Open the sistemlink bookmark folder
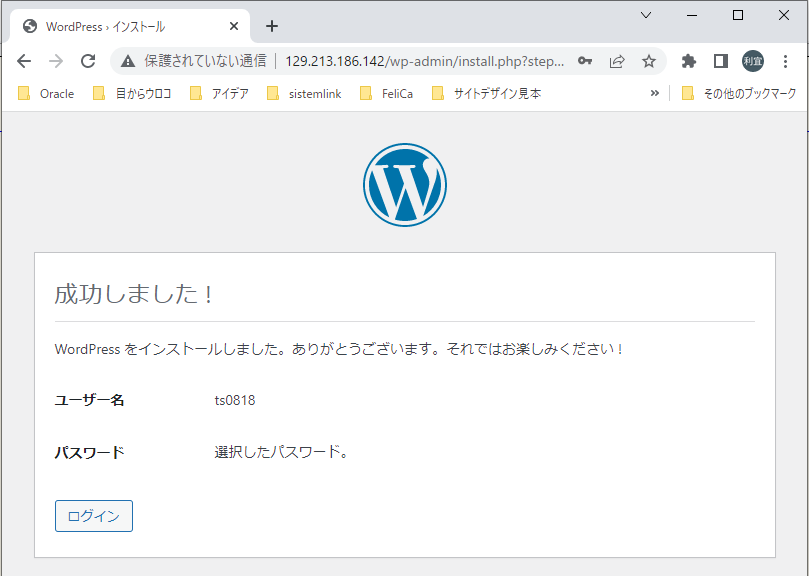Screen dimensions: 809x576 304,93
